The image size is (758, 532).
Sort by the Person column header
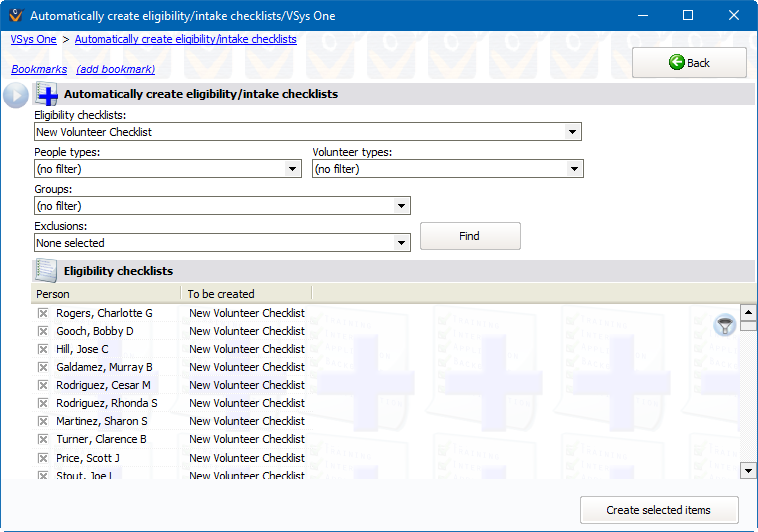[x=106, y=294]
